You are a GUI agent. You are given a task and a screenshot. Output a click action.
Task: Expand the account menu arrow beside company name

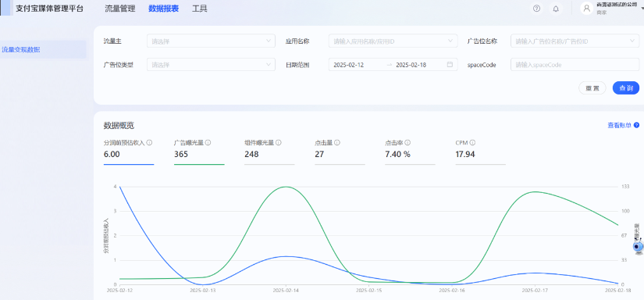tap(642, 9)
